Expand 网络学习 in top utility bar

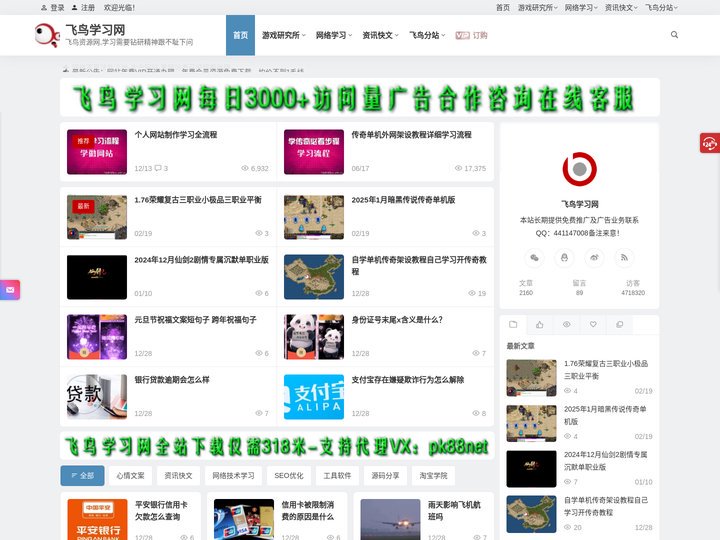pos(581,7)
